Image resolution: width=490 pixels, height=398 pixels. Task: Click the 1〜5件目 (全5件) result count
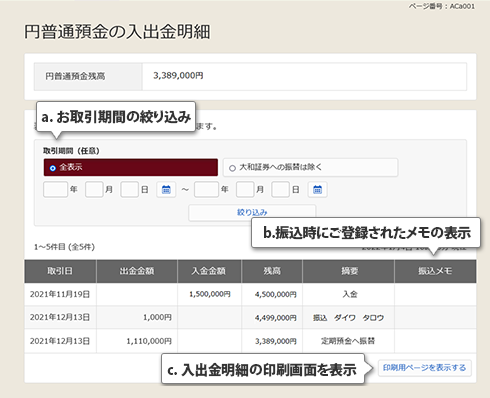pos(64,247)
